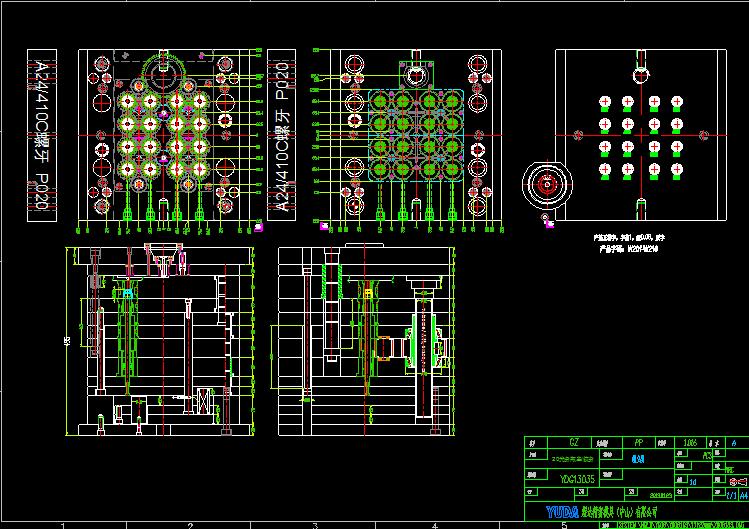Click right guide symbol on horizontal centerline
Screen dimensions: 749x529
click(x=705, y=135)
